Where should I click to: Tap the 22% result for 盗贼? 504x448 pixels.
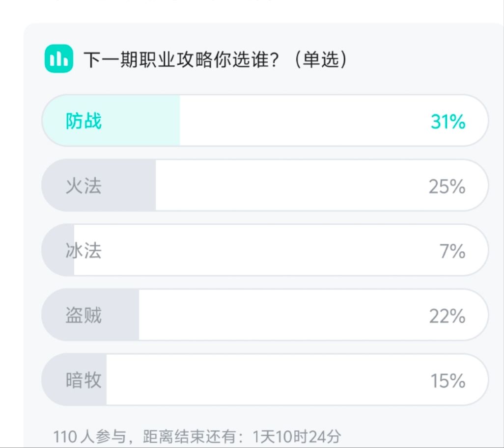tap(447, 316)
